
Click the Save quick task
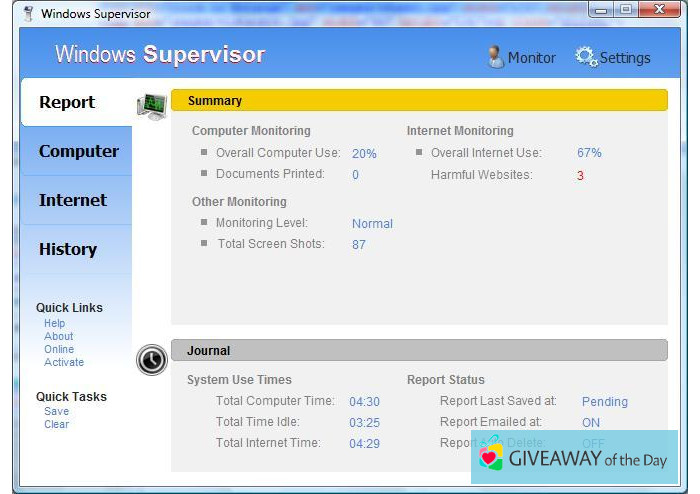click(x=56, y=411)
